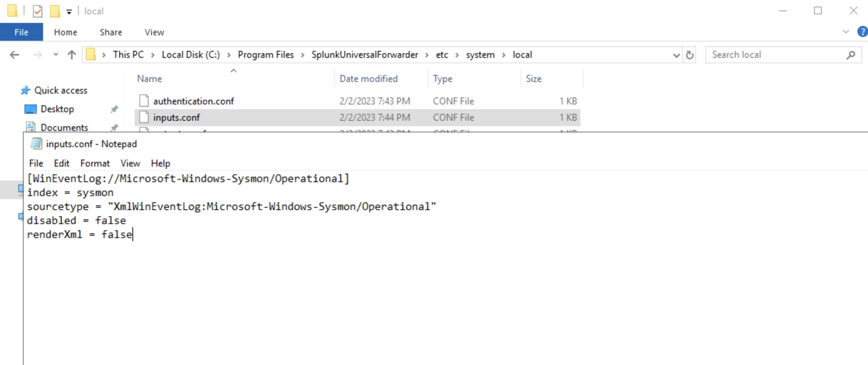Open Explorer Help with question mark icon
Screen dimensions: 868x365
pos(862,32)
